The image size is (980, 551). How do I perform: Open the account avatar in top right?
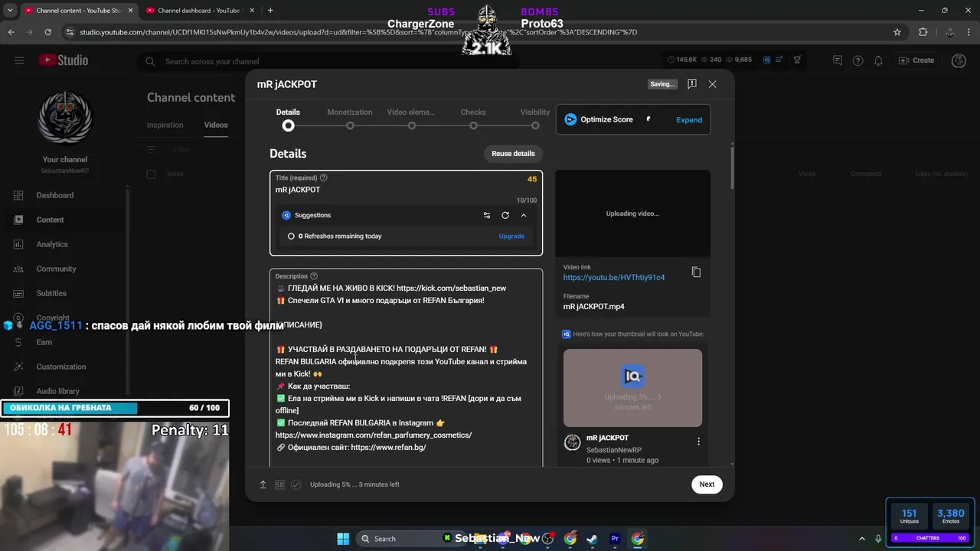click(x=959, y=60)
